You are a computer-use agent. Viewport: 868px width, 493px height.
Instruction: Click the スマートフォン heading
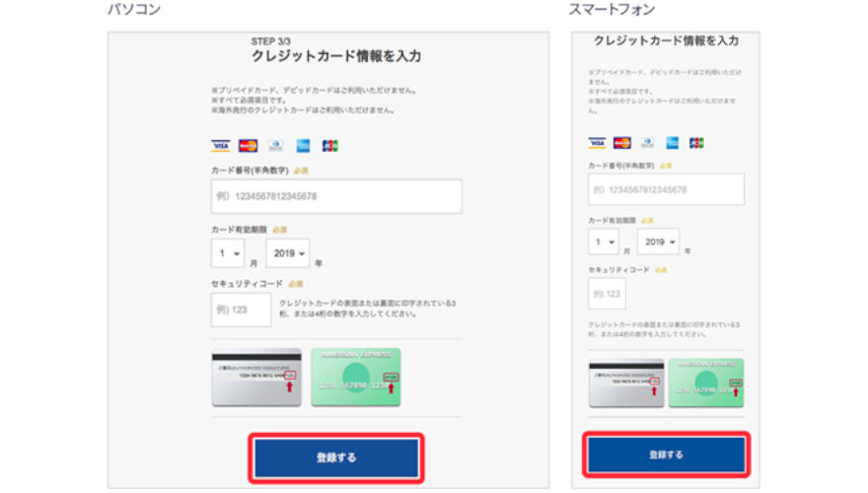[612, 10]
